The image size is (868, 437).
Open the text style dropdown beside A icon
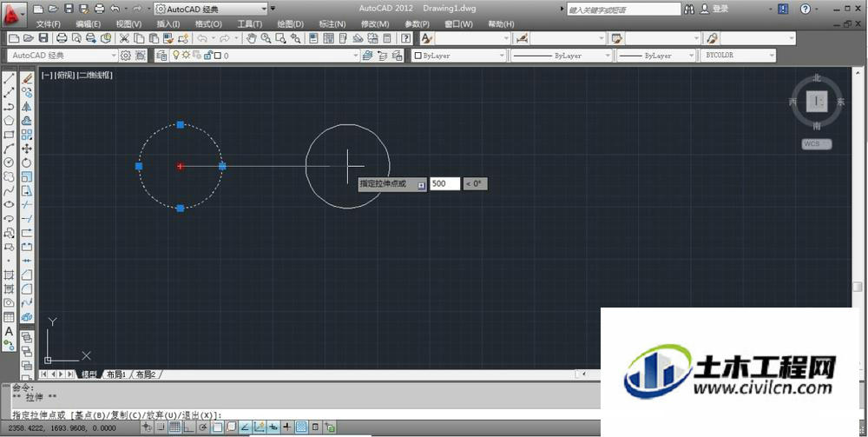[x=473, y=38]
